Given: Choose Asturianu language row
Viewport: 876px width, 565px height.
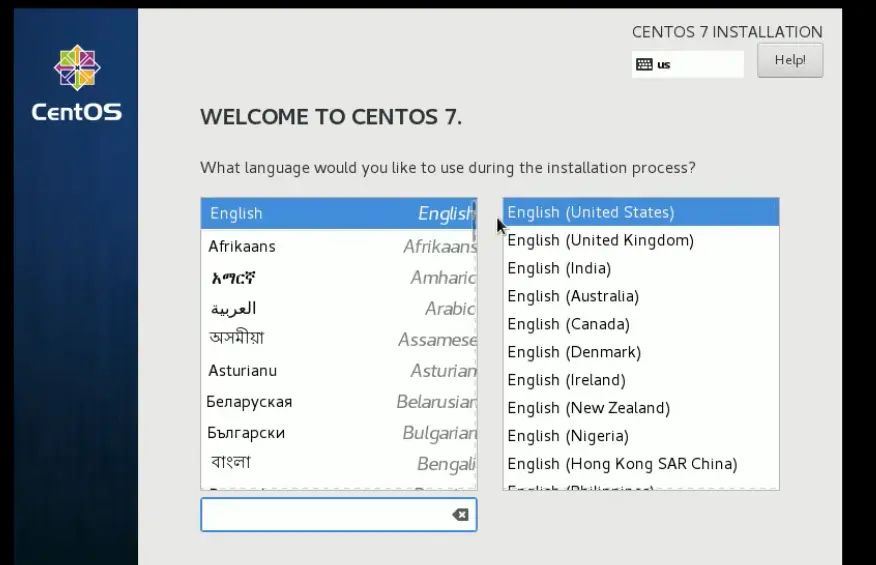Looking at the screenshot, I should [339, 370].
